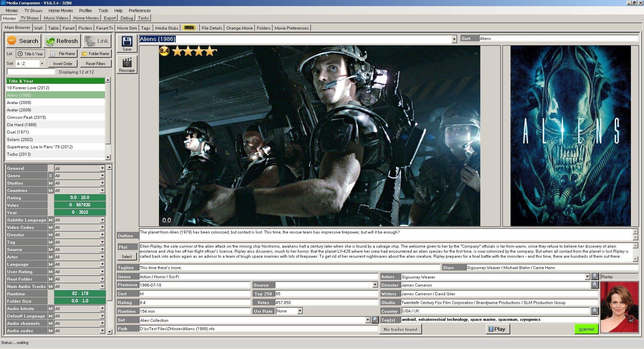
Task: Open the TV Shows menu
Action: tap(33, 10)
